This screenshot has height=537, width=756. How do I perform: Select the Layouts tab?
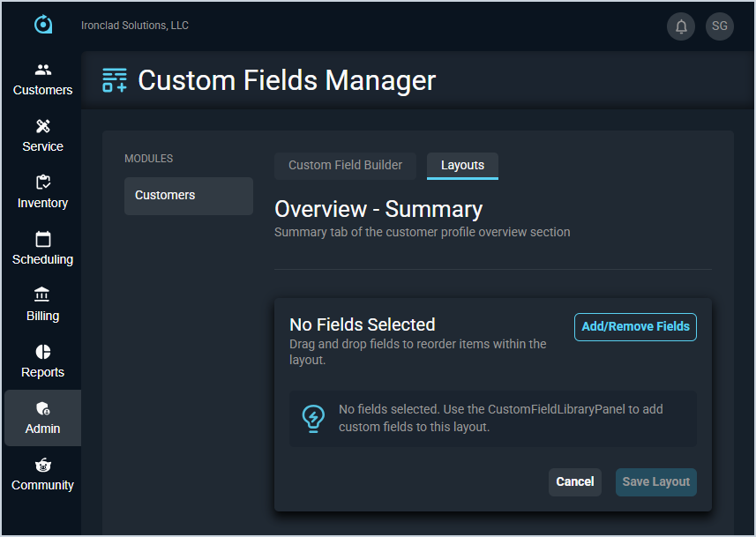click(x=462, y=165)
